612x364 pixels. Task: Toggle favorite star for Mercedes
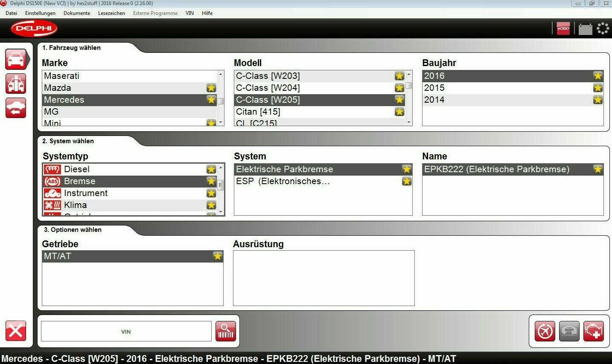(211, 100)
